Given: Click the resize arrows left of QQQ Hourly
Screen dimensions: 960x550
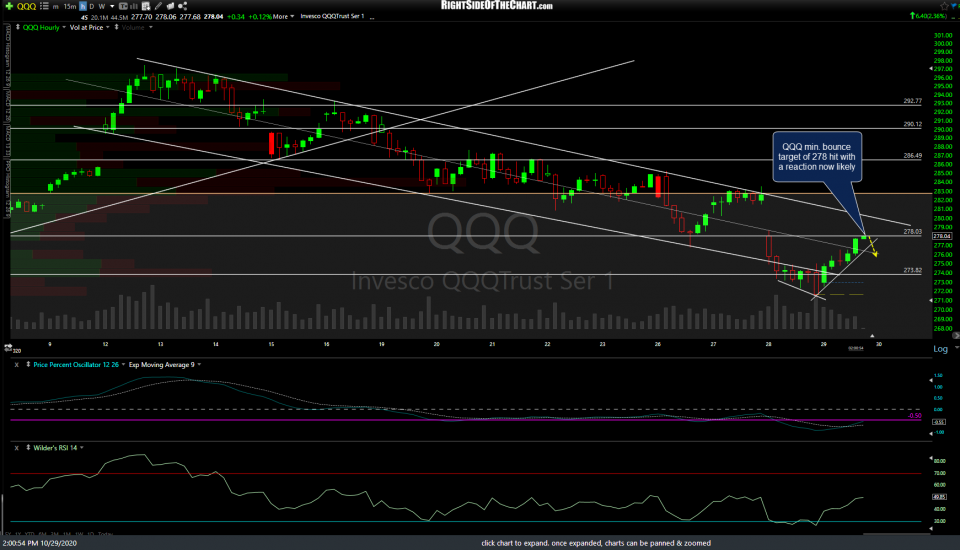Looking at the screenshot, I should (18, 28).
